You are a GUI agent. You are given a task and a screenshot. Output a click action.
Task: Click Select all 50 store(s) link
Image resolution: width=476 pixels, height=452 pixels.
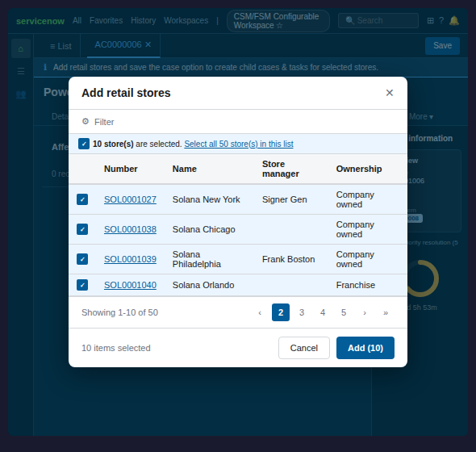tap(239, 144)
